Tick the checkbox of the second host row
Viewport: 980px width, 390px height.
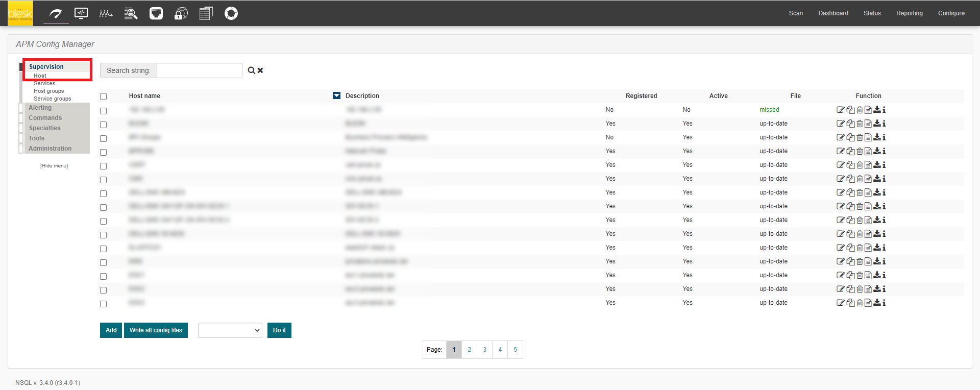pyautogui.click(x=104, y=125)
